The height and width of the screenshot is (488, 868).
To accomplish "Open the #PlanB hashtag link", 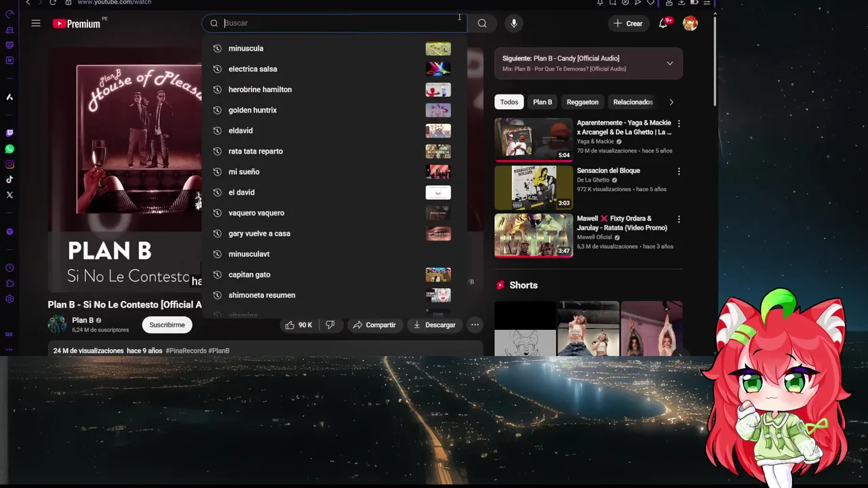I will pos(218,350).
